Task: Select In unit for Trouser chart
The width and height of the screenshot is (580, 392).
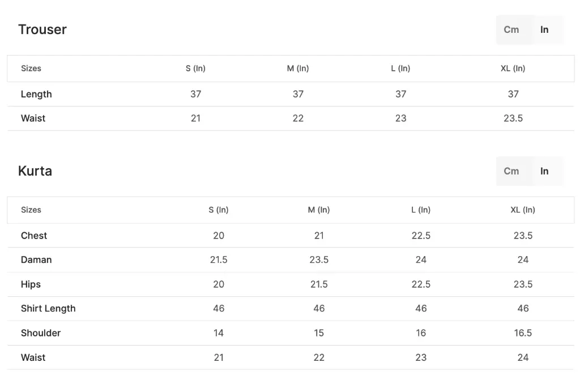Action: [544, 29]
